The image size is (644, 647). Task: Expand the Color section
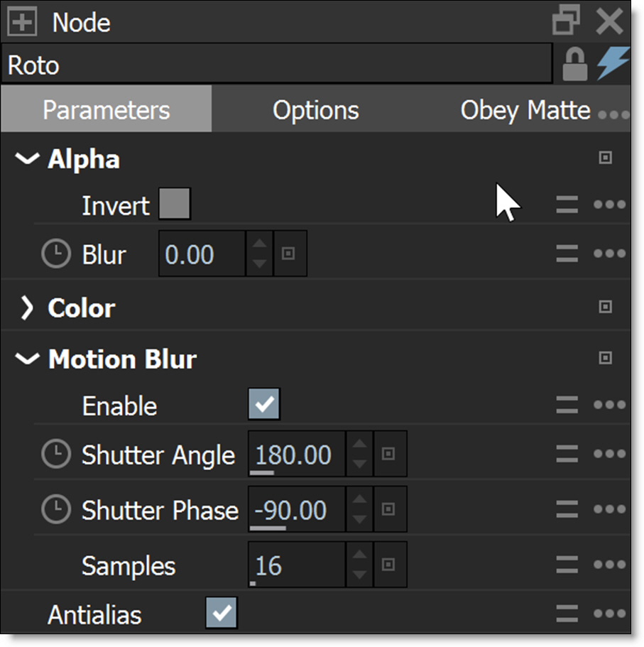27,308
